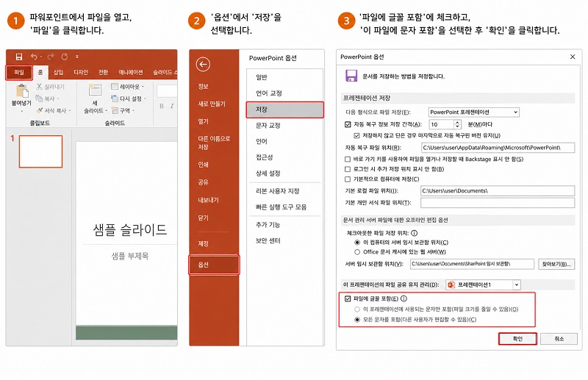Open the 파일 tab
Screen dimensions: 588x380
[19, 73]
